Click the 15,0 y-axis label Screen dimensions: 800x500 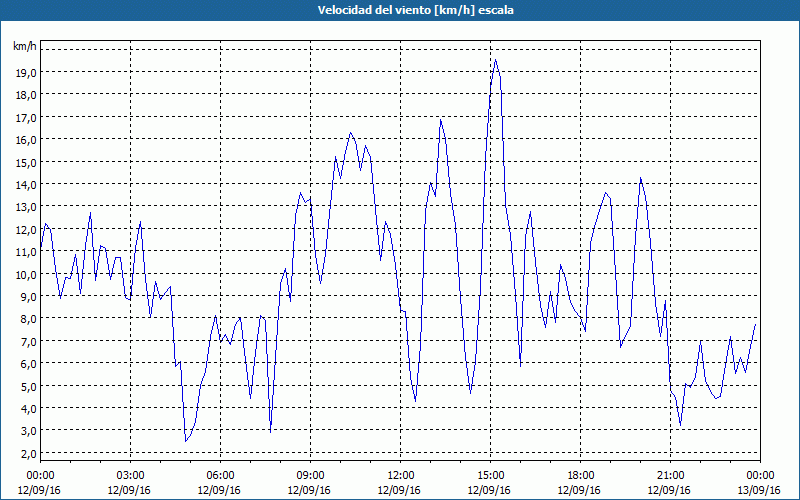coord(26,162)
